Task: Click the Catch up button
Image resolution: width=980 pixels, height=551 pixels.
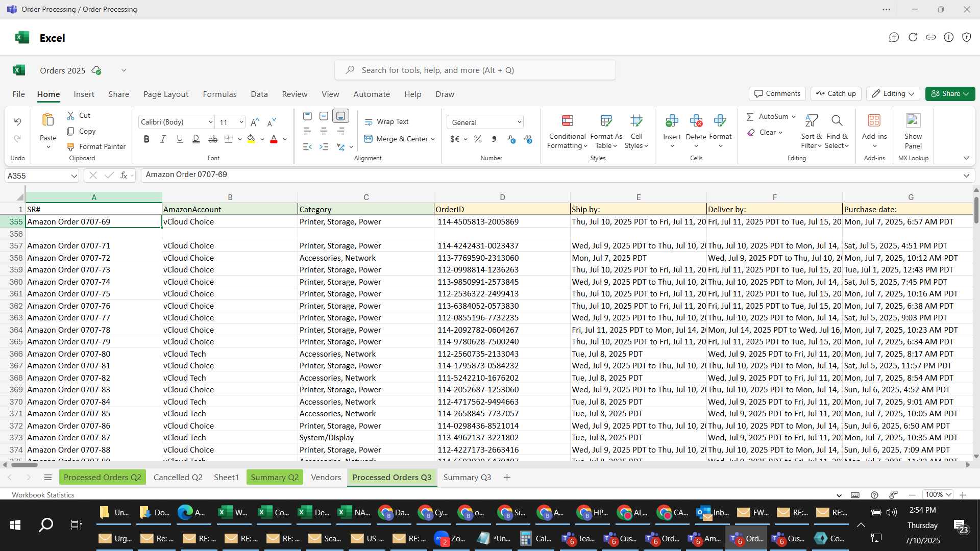Action: tap(836, 94)
